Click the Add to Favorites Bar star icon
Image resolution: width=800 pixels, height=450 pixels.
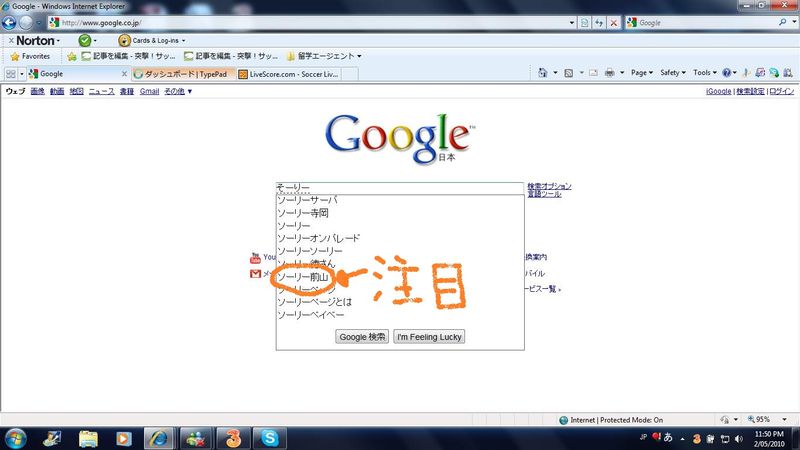click(72, 56)
